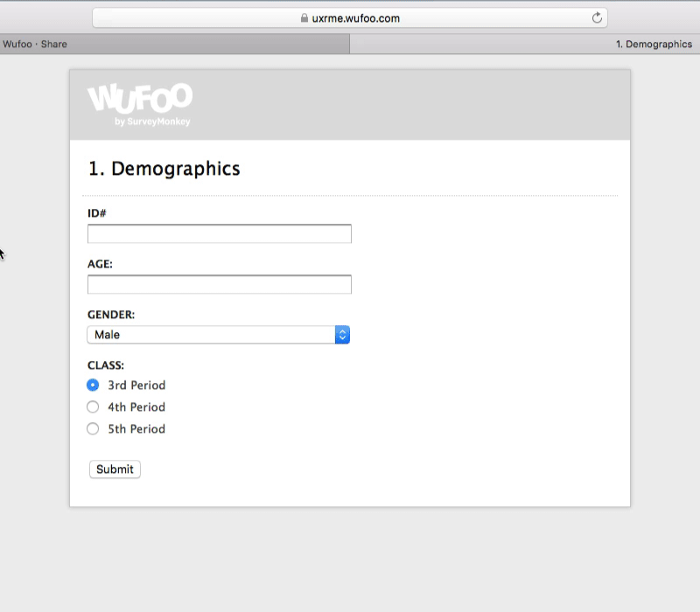Click the 1. Demographics form heading
The image size is (700, 612).
pos(164,169)
